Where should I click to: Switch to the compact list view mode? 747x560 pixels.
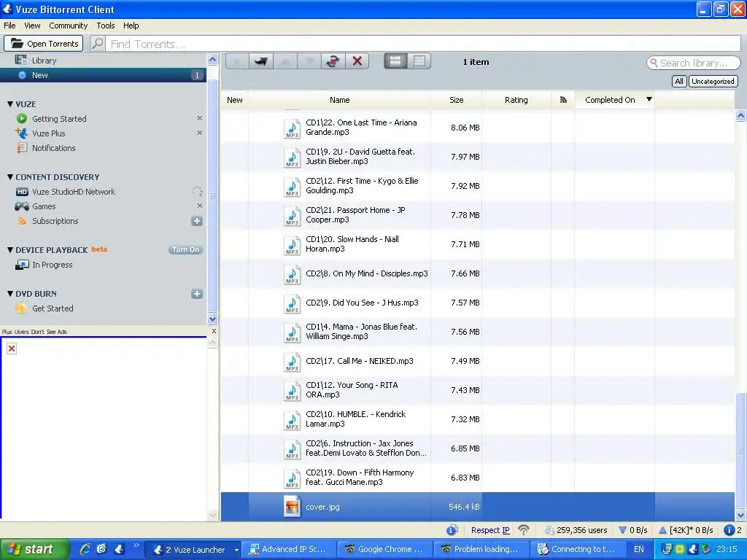419,61
